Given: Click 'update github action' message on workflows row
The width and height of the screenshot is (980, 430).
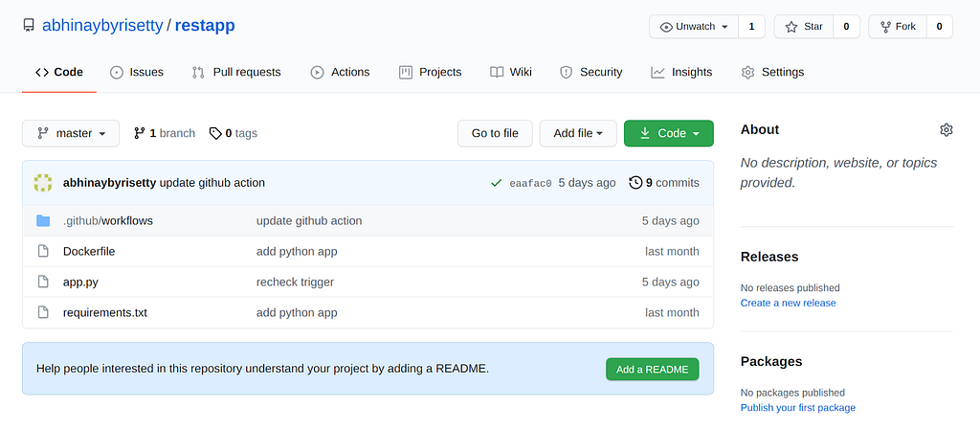Looking at the screenshot, I should [x=309, y=220].
